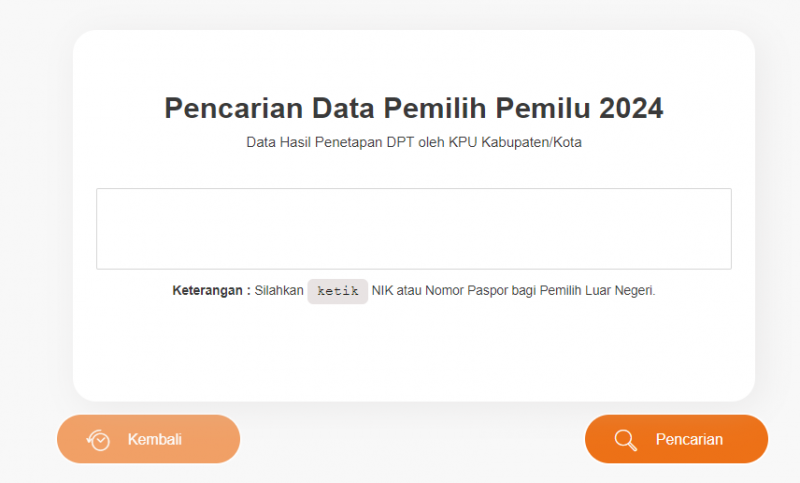Image resolution: width=800 pixels, height=483 pixels.
Task: Click the "Pencarian" label on orange button
Action: coord(689,440)
